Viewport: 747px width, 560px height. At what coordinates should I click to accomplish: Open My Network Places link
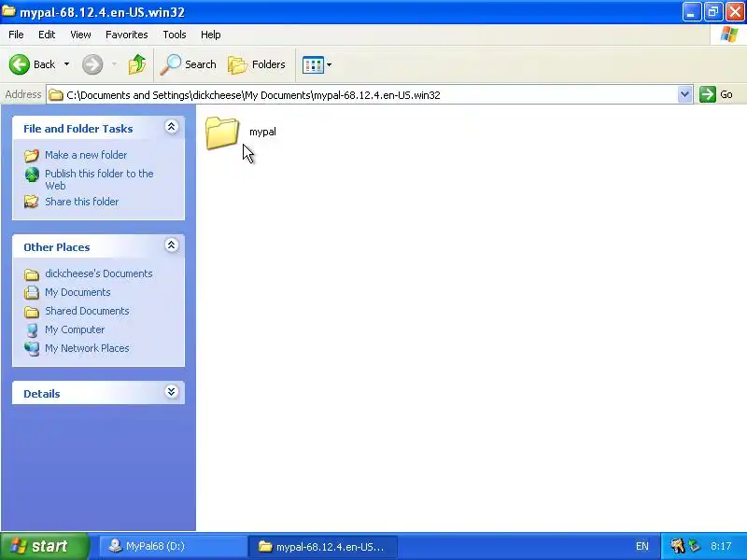click(x=87, y=348)
